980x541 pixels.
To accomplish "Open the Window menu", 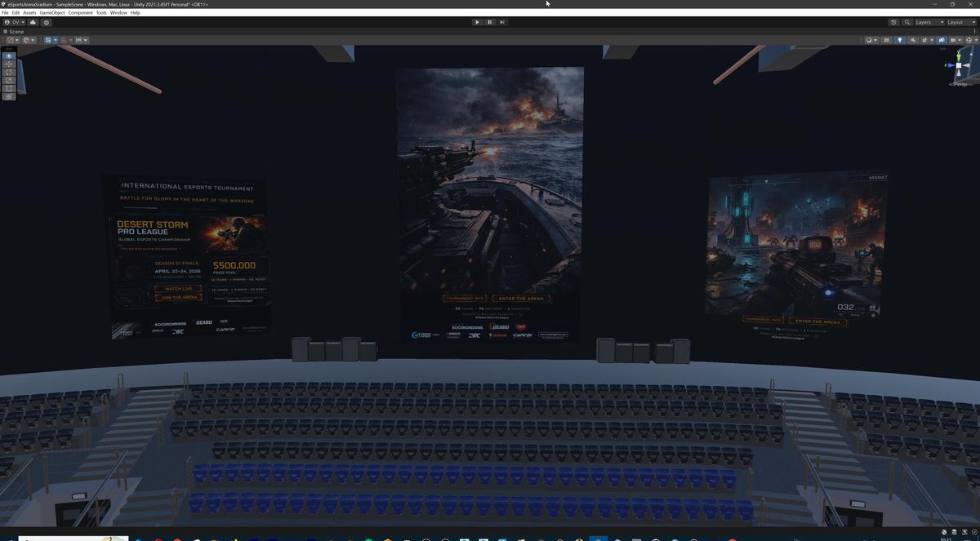I will pos(118,13).
